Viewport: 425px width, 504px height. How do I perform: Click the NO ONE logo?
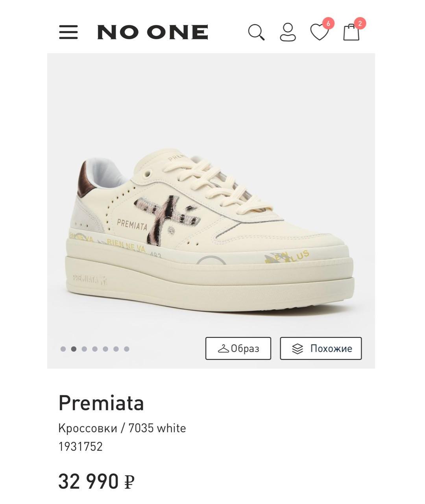tap(153, 32)
